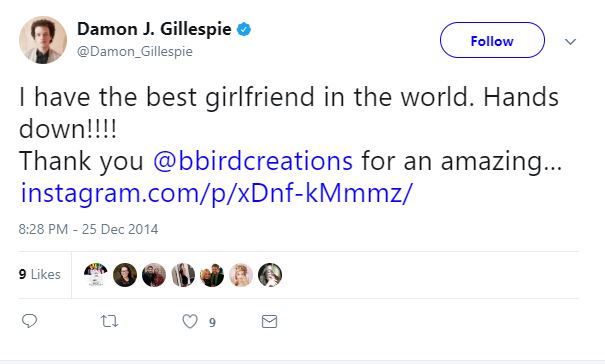Expand the tweet options chevron menu

pos(570,41)
